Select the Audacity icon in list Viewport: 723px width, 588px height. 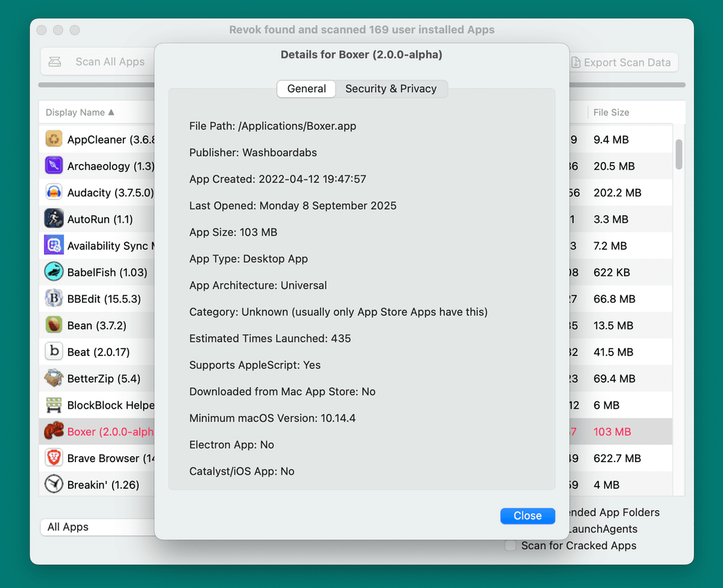point(54,193)
